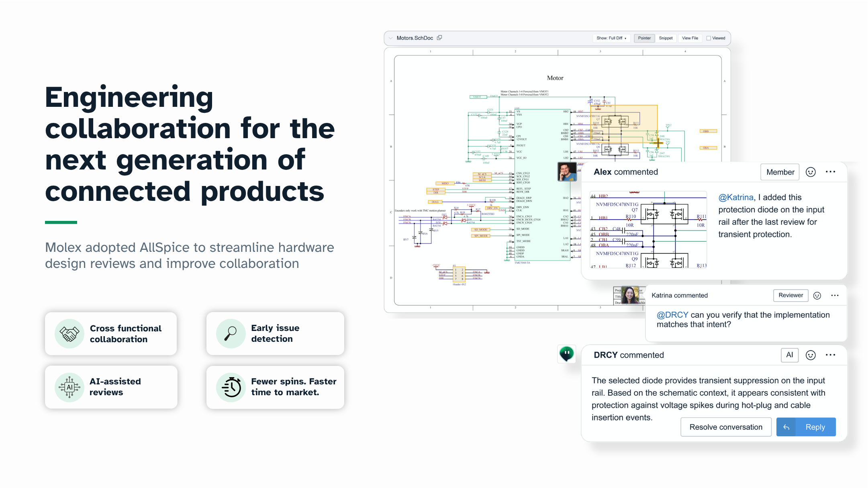The width and height of the screenshot is (868, 488).
Task: Click Alex's avatar on the schematic
Action: coord(567,172)
